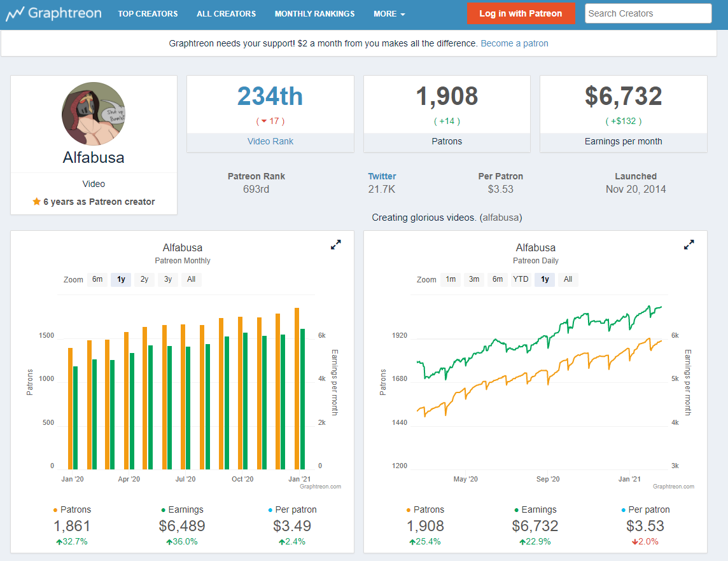Click the Per Patron $3.53 stat

pyautogui.click(x=500, y=183)
